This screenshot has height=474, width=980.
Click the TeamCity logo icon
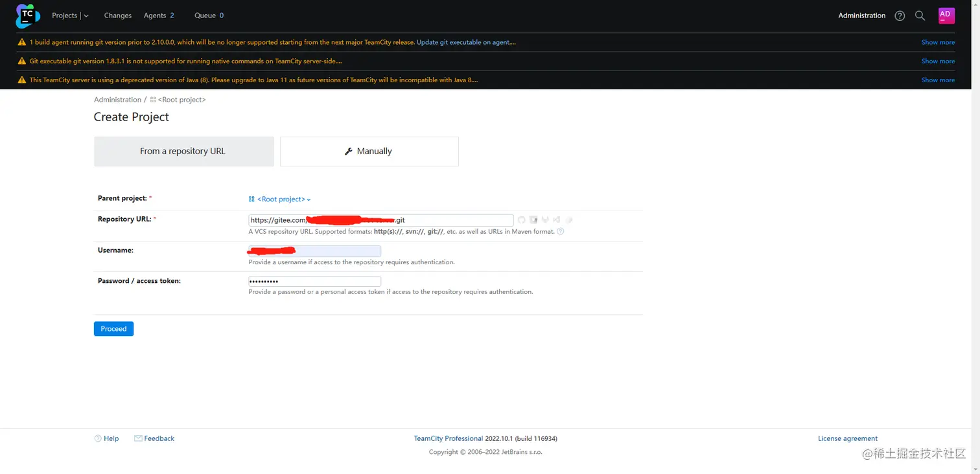click(27, 16)
